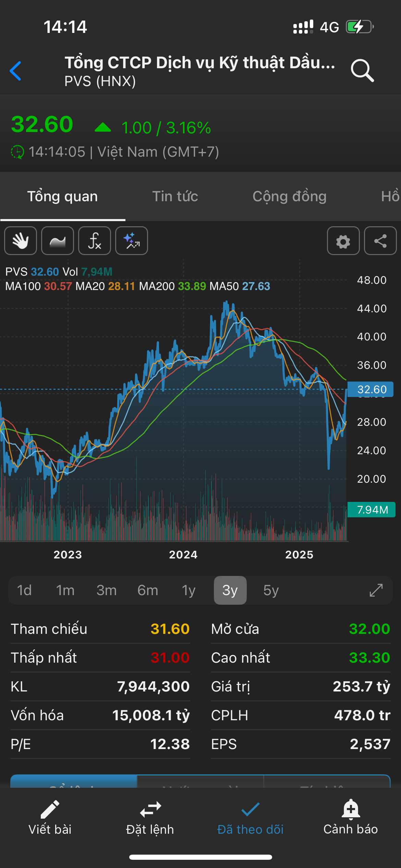Tap the 2025 year label on chart
401x868 pixels.
(x=300, y=555)
